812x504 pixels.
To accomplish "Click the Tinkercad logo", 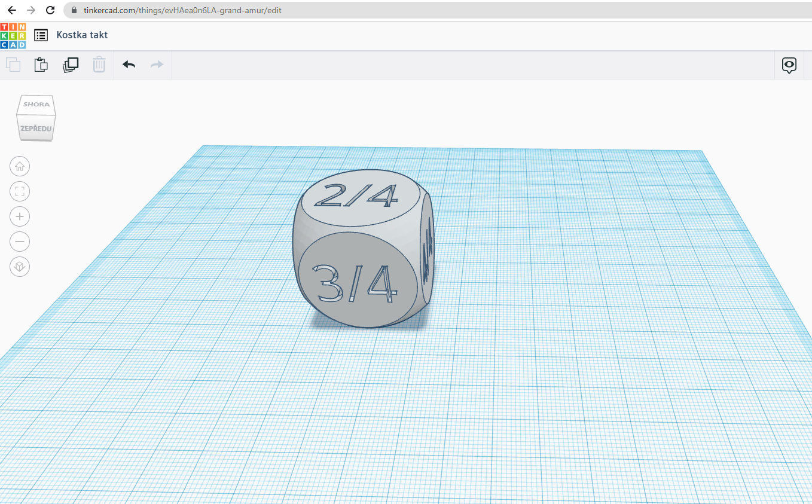I will click(x=13, y=35).
